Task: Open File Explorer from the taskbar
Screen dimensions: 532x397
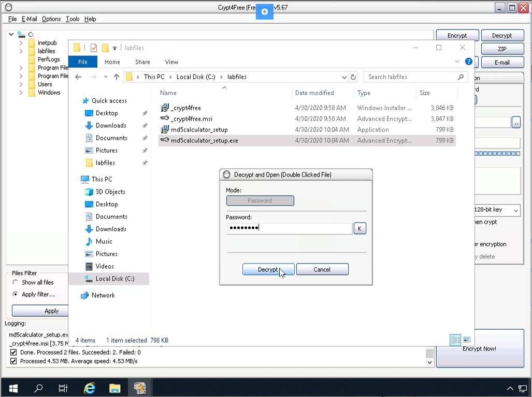Action: point(114,388)
